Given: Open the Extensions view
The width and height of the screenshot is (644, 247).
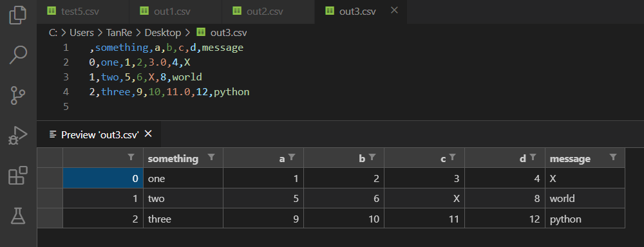Looking at the screenshot, I should click(17, 175).
